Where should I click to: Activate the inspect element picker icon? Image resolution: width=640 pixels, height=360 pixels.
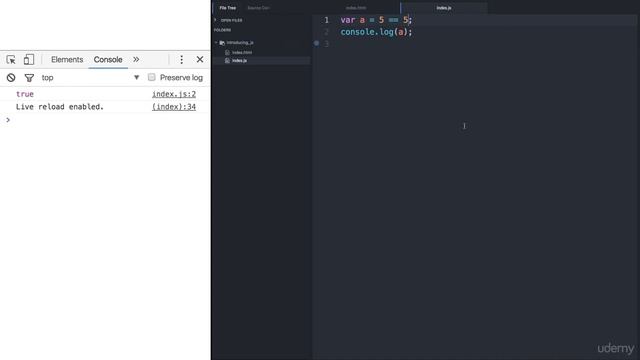pyautogui.click(x=11, y=60)
